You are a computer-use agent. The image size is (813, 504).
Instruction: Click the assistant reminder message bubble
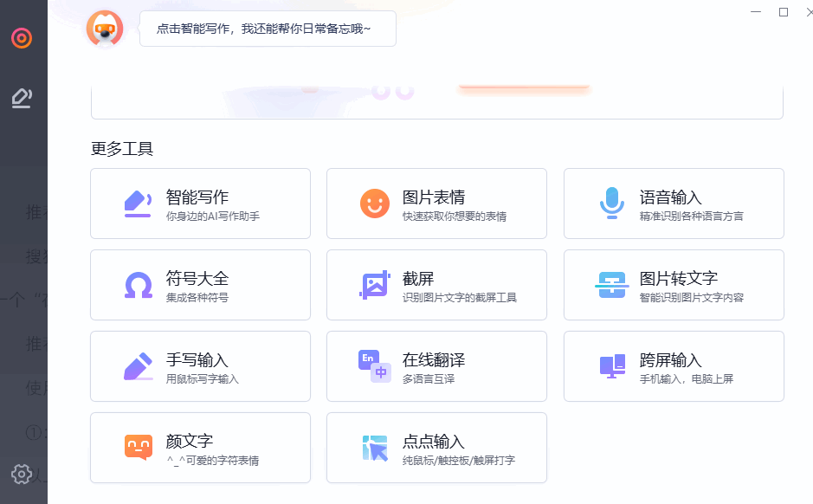pos(268,29)
